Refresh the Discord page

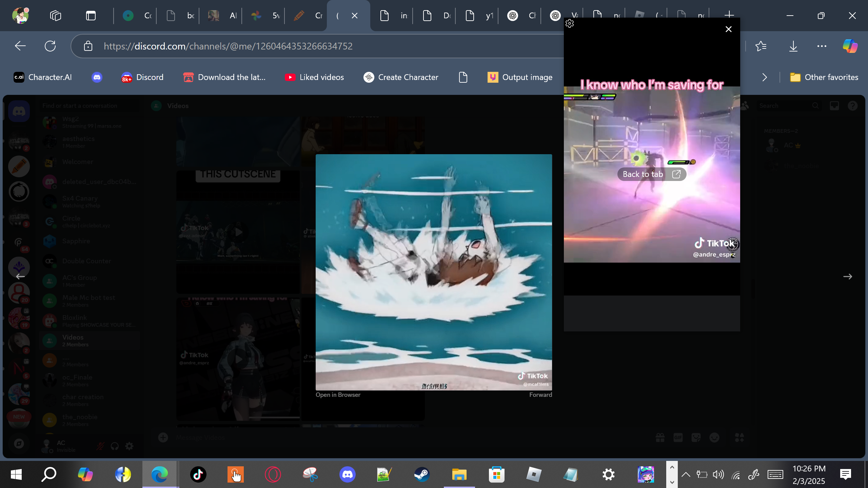coord(50,46)
